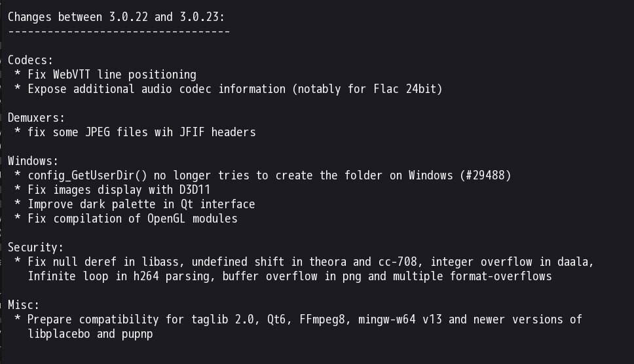The image size is (634, 364).
Task: Click the "Security:" section header
Action: [37, 247]
